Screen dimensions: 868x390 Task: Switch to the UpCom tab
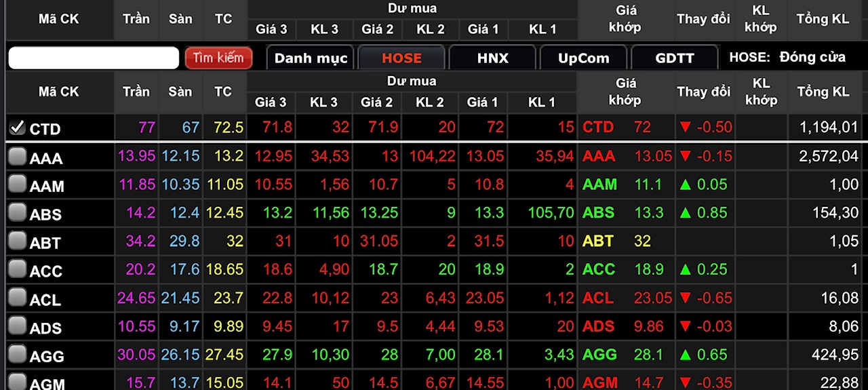point(583,58)
